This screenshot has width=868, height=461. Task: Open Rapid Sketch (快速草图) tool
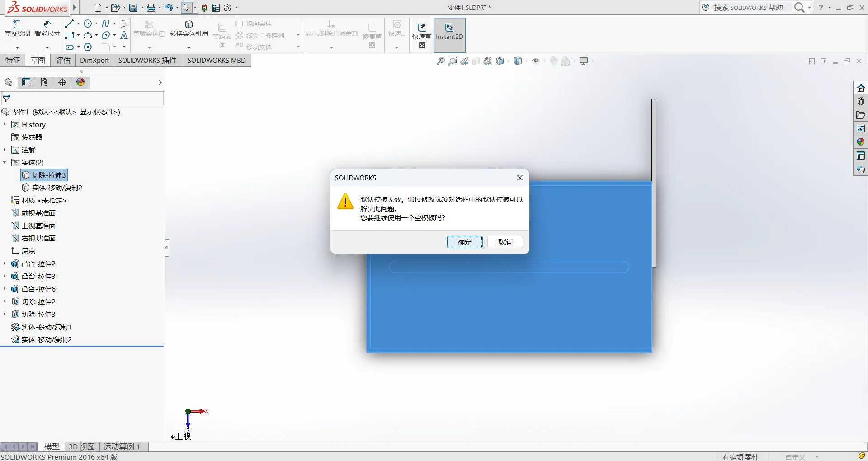coord(422,35)
